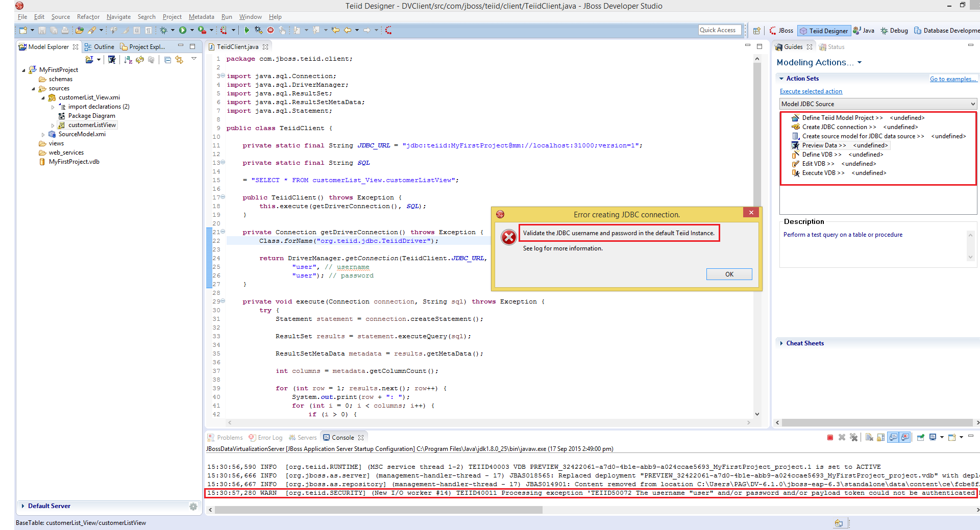Click the Save All toolbar icon
The image size is (980, 530).
54,30
